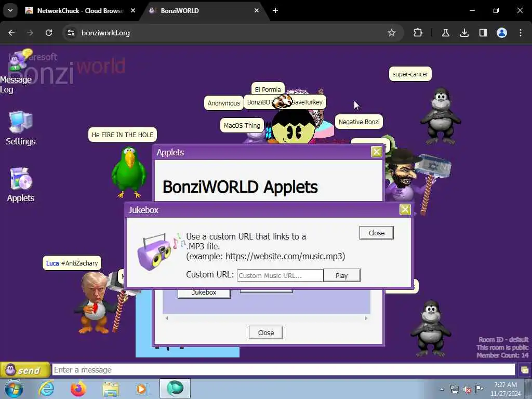The height and width of the screenshot is (399, 532).
Task: Click the 'Negative Bonzi' name bubble
Action: [359, 122]
